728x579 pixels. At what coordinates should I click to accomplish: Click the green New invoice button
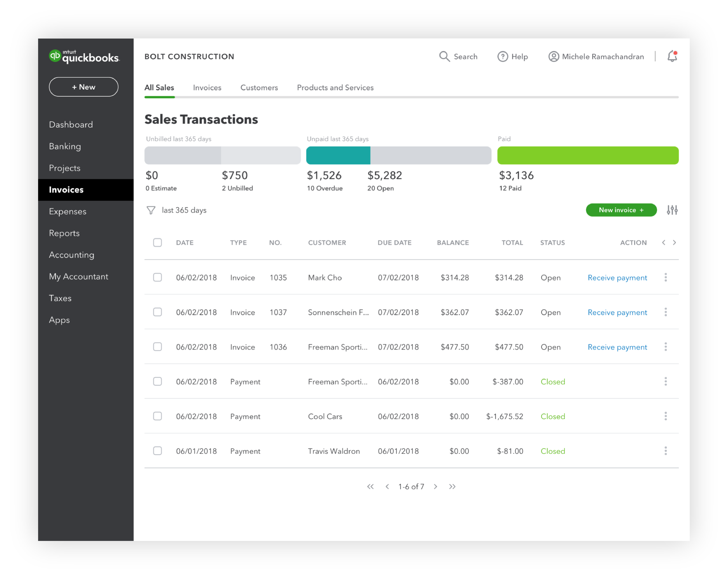click(x=621, y=210)
